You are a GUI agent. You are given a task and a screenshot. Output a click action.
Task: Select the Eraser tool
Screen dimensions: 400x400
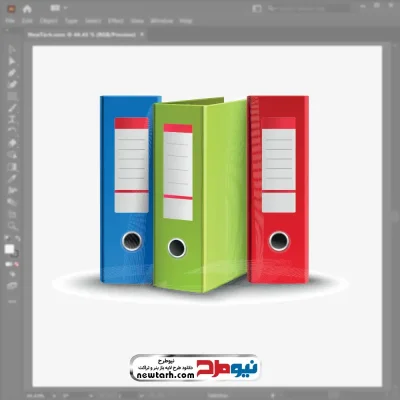[12, 143]
